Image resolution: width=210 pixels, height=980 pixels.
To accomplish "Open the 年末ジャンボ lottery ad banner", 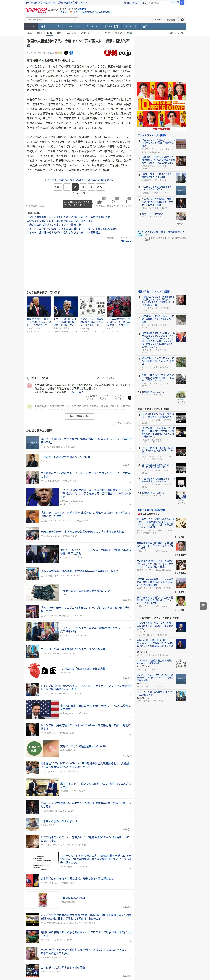I will click(x=162, y=106).
